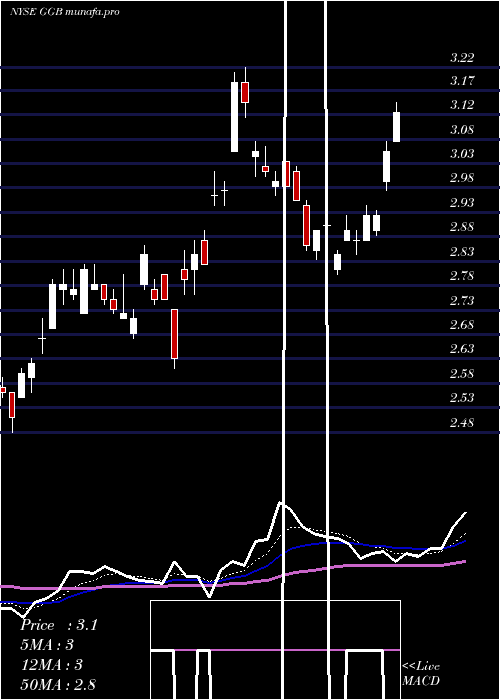Select the 2.73 price axis label

[462, 301]
